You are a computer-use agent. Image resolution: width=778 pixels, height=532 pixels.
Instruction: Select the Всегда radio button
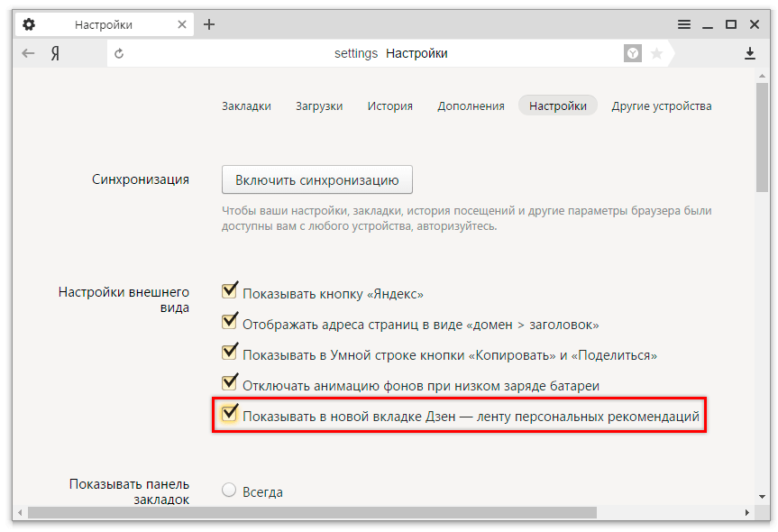pyautogui.click(x=229, y=491)
